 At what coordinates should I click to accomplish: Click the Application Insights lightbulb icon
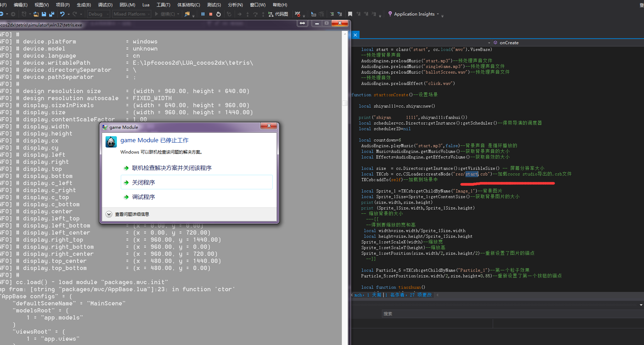click(390, 14)
